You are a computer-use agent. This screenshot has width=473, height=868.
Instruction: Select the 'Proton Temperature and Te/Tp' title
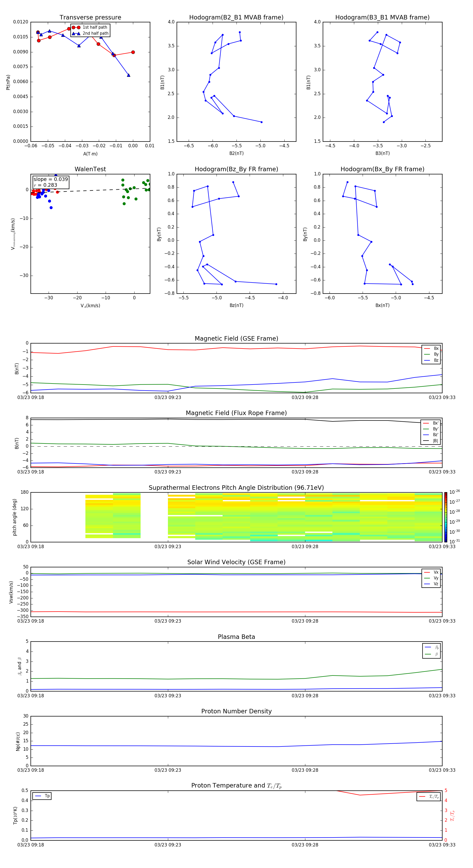(236, 786)
